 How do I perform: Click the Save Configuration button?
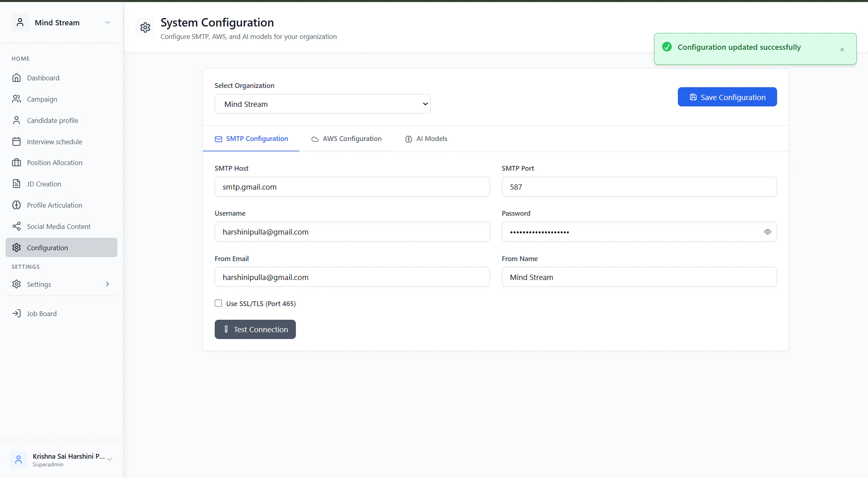[x=727, y=97]
